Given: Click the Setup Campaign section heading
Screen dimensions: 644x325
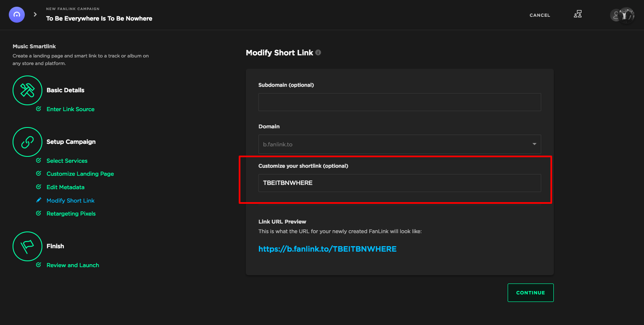Looking at the screenshot, I should point(71,142).
